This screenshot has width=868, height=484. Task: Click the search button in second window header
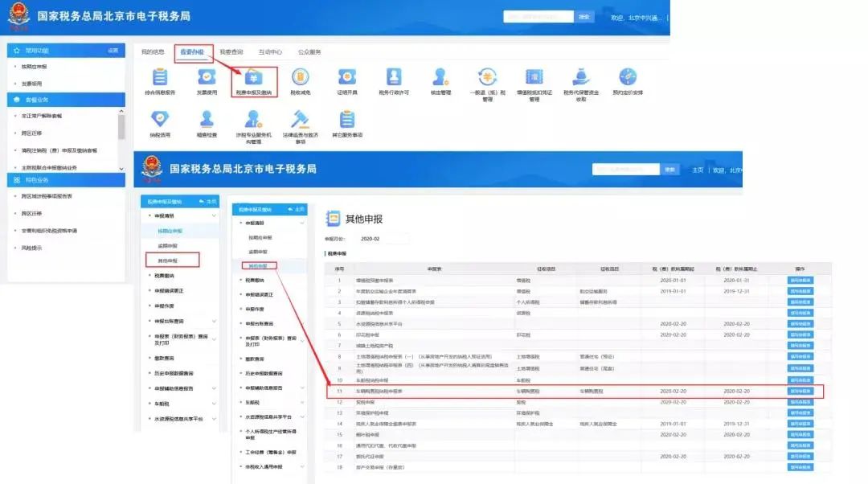(x=669, y=170)
